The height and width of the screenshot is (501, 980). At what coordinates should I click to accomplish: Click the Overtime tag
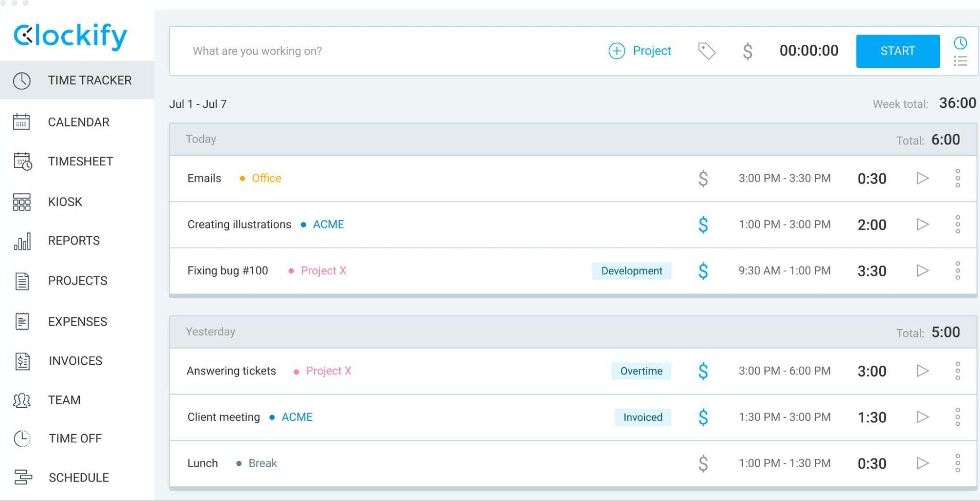tap(641, 371)
